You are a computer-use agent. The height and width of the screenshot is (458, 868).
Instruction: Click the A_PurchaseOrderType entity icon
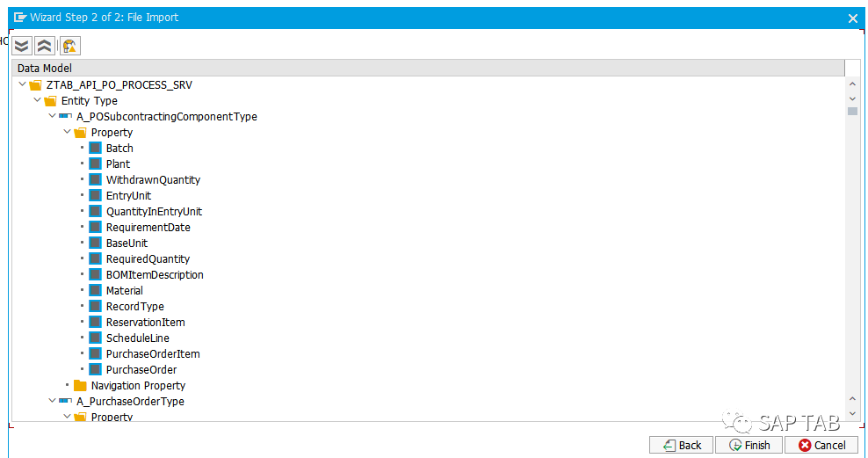point(65,400)
